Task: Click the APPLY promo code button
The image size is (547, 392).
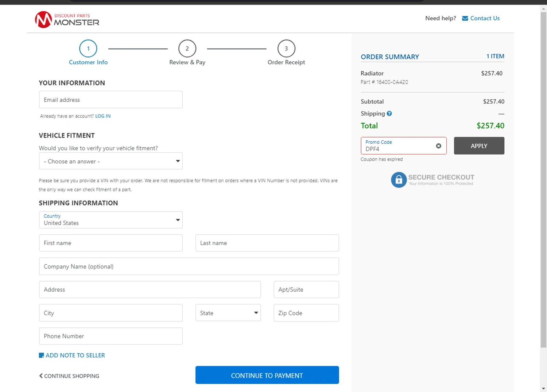Action: point(479,145)
